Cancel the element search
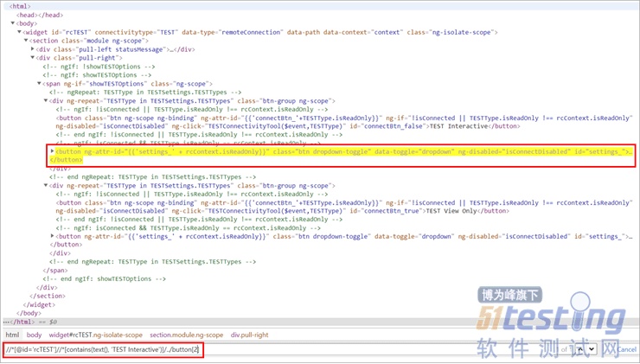This screenshot has width=640, height=364. pos(626,349)
